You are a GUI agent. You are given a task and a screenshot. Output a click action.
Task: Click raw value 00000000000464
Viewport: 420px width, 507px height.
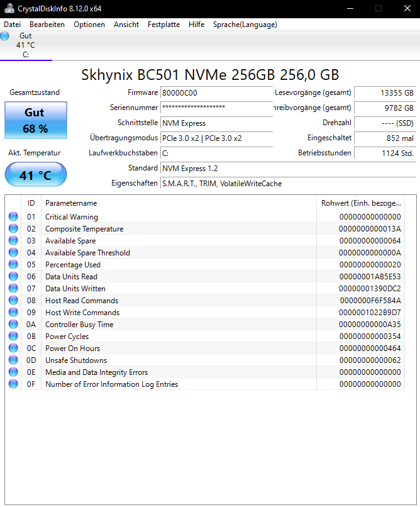point(370,348)
